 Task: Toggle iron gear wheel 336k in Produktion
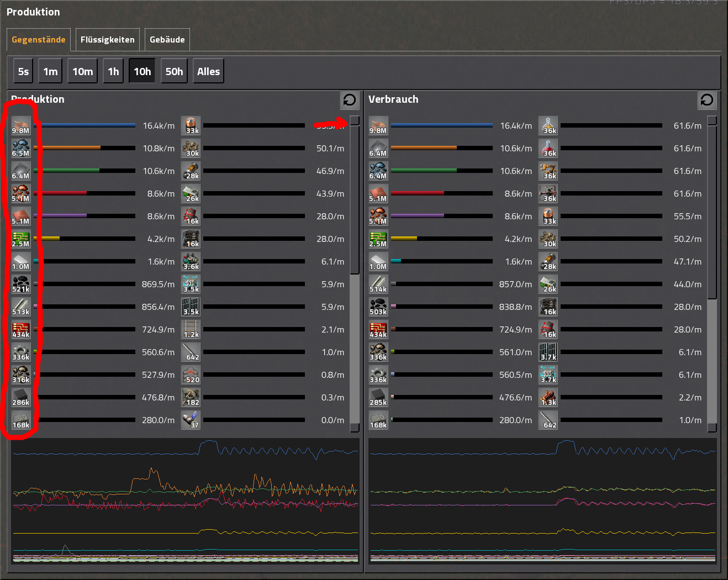[x=21, y=352]
